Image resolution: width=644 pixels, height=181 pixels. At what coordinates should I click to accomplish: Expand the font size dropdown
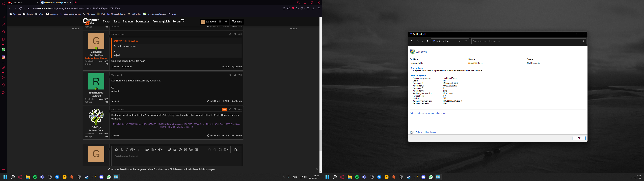coord(132,150)
